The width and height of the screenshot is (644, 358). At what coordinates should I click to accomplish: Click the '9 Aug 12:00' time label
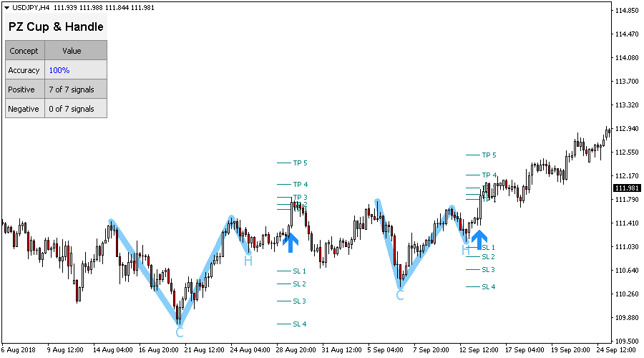(65, 350)
